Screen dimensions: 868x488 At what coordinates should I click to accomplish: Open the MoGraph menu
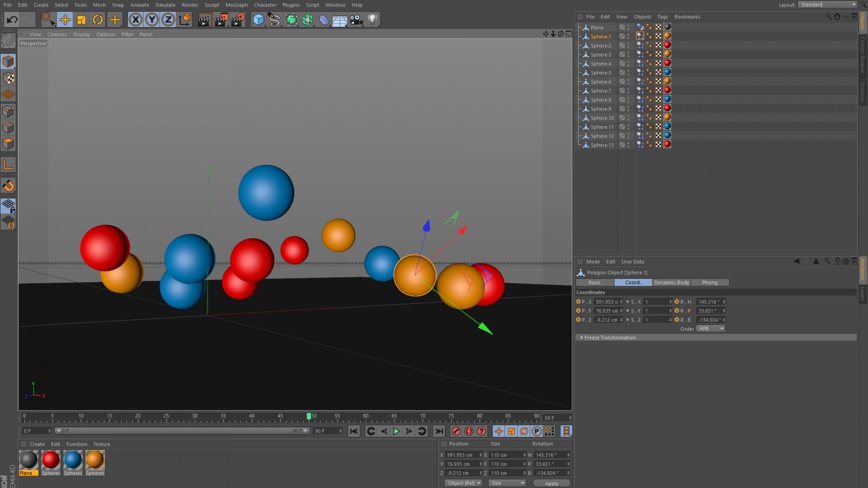[x=236, y=5]
